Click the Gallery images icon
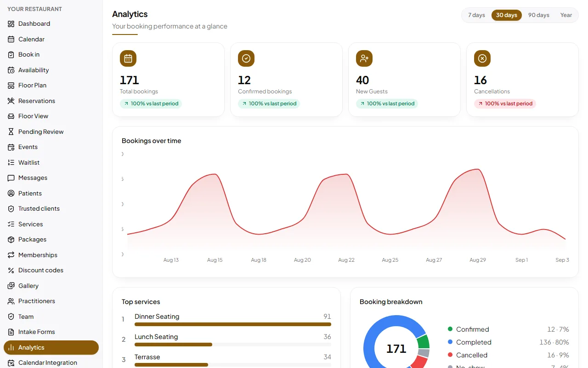 [x=11, y=286]
